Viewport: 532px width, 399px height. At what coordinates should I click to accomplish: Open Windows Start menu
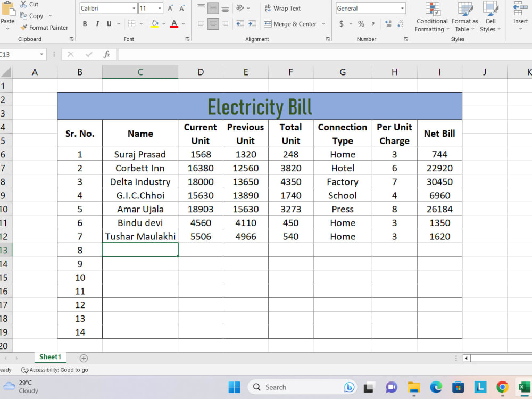point(234,387)
